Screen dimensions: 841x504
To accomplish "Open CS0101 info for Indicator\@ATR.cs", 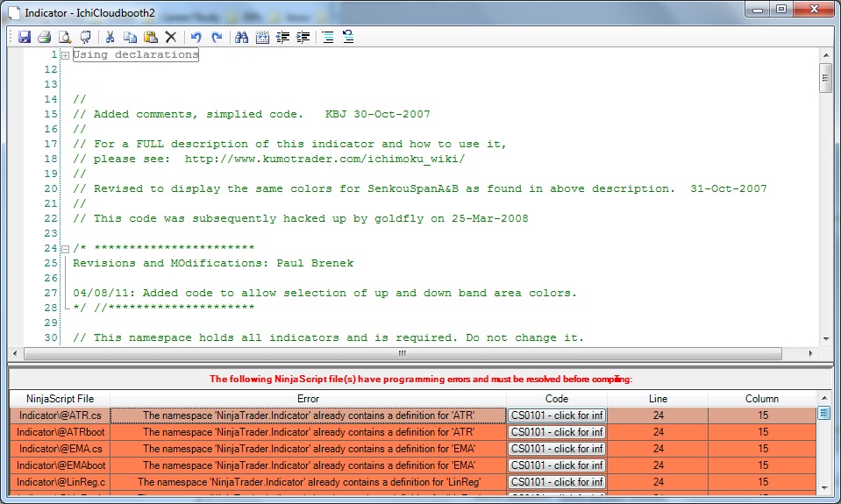I will click(x=557, y=415).
